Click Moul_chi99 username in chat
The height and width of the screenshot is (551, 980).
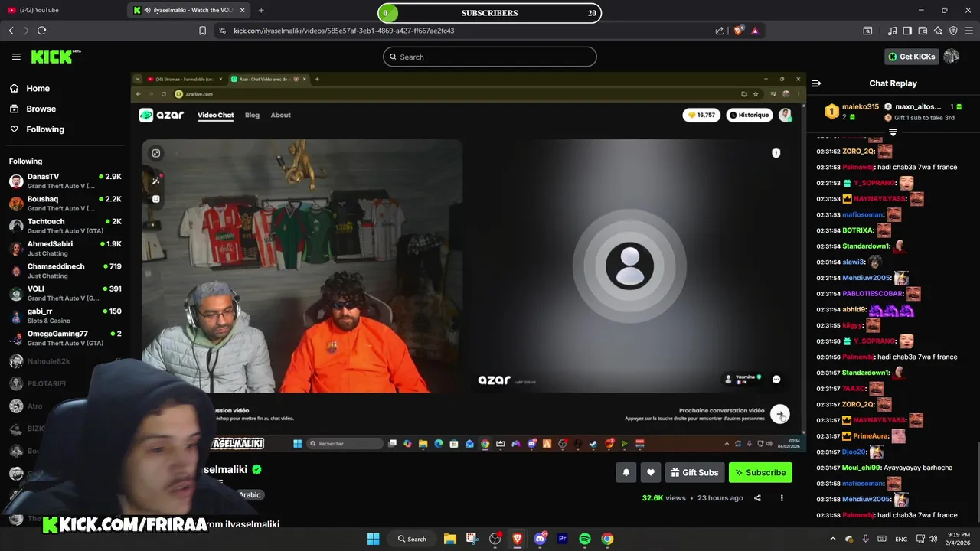pos(861,468)
